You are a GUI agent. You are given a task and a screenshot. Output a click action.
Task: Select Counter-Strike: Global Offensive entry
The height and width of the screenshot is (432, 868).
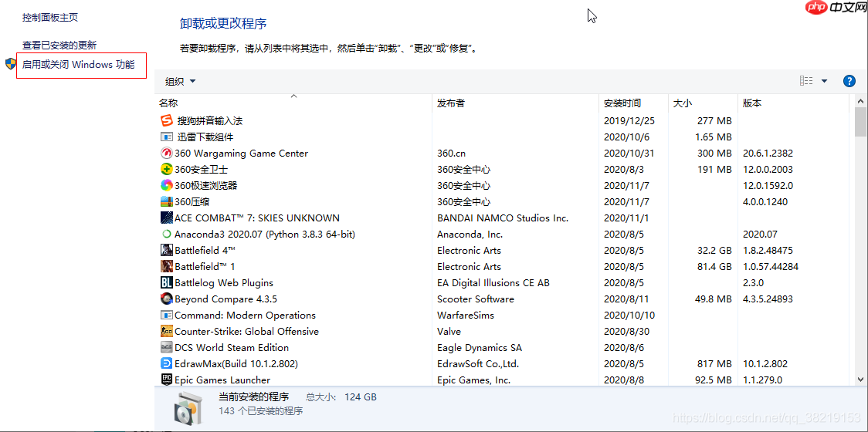(247, 332)
